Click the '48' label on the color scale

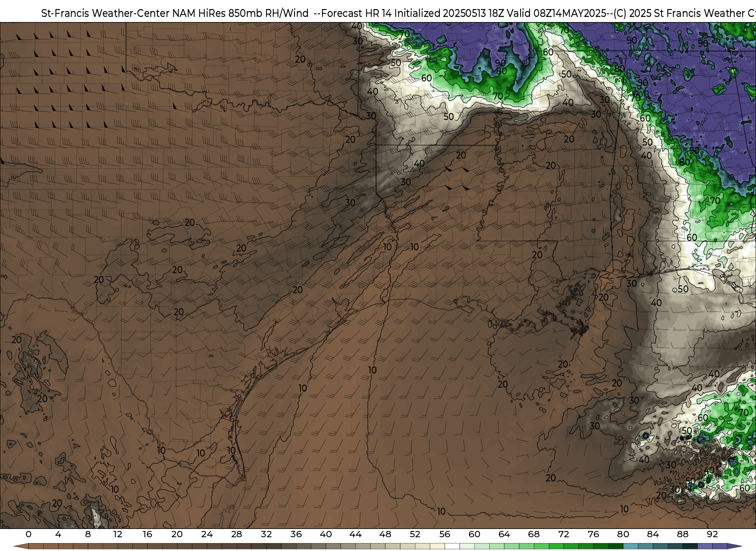pyautogui.click(x=385, y=534)
